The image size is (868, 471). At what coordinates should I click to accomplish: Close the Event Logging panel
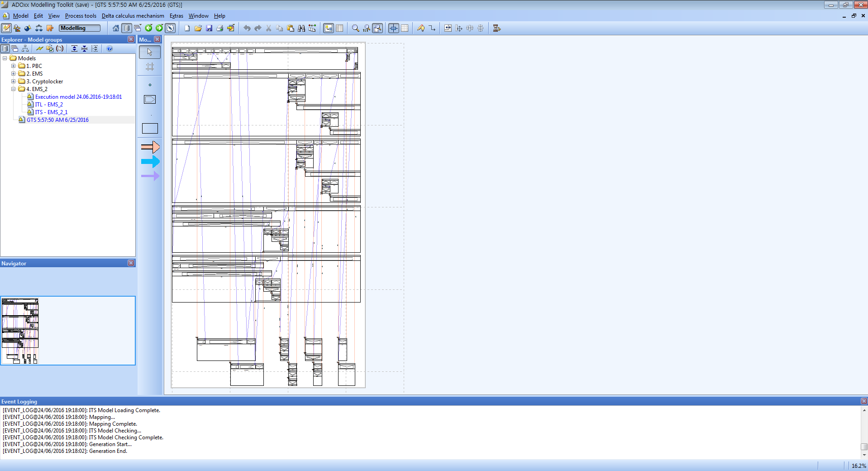tap(864, 401)
